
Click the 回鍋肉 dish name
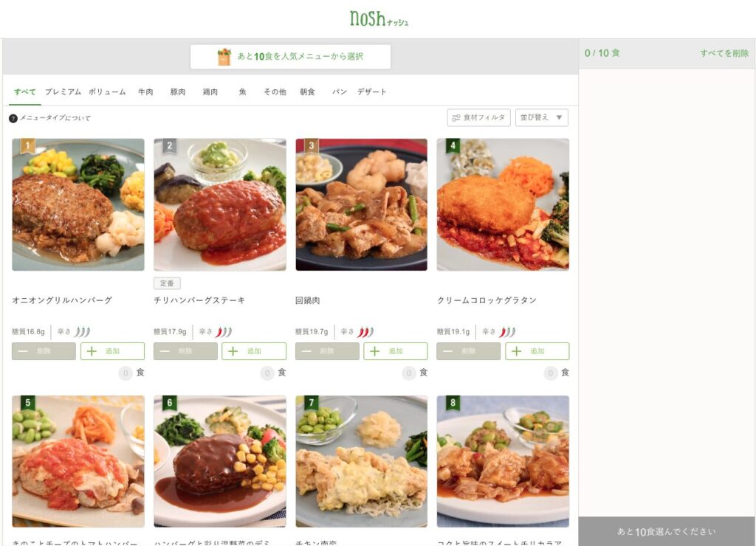click(308, 300)
